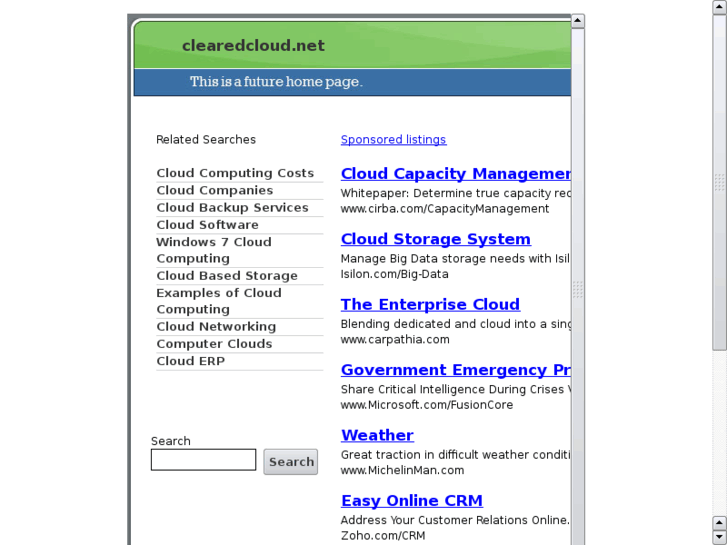
Task: Follow the Weather sponsored link
Action: point(377,435)
